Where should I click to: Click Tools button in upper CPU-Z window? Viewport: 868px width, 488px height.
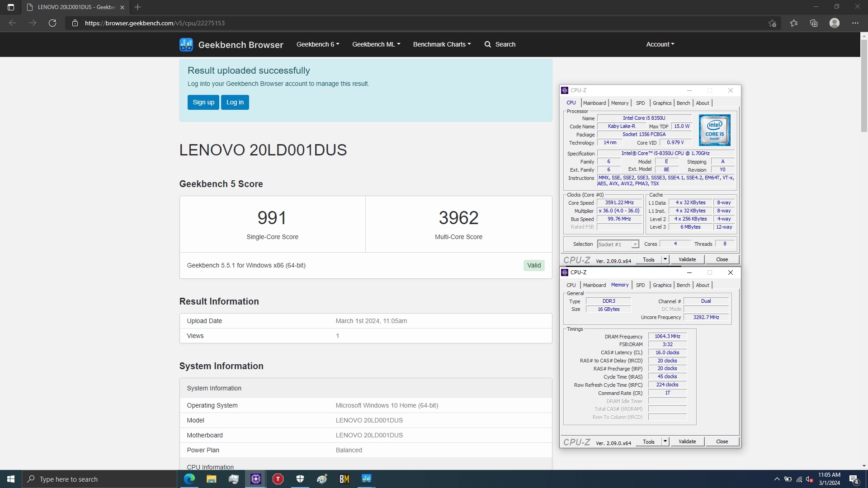coord(649,259)
